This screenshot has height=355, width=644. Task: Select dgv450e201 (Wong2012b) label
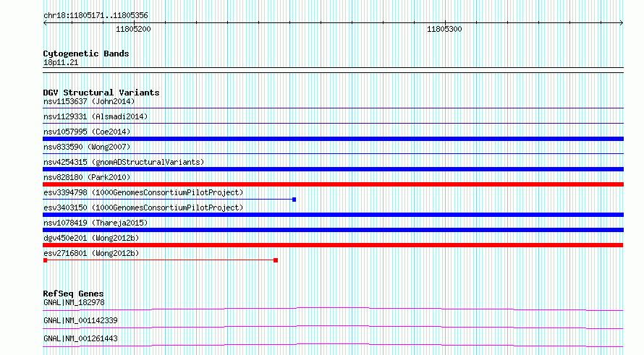[x=91, y=238]
